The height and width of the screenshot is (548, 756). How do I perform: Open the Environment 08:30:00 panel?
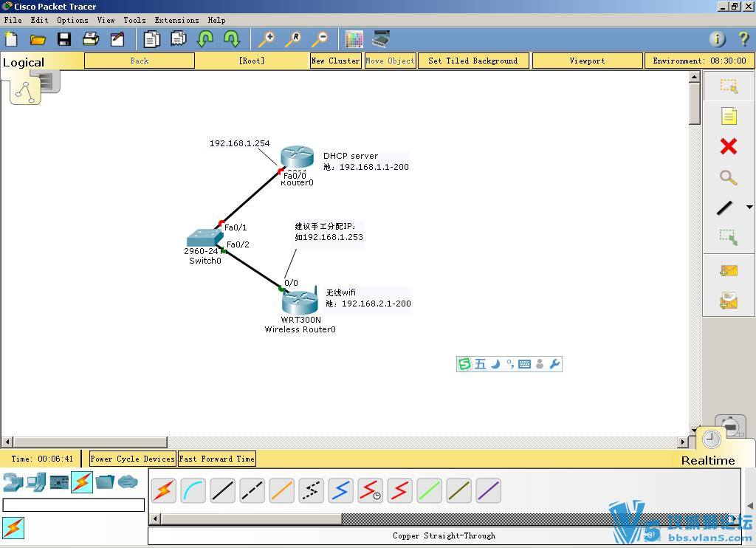[x=698, y=61]
